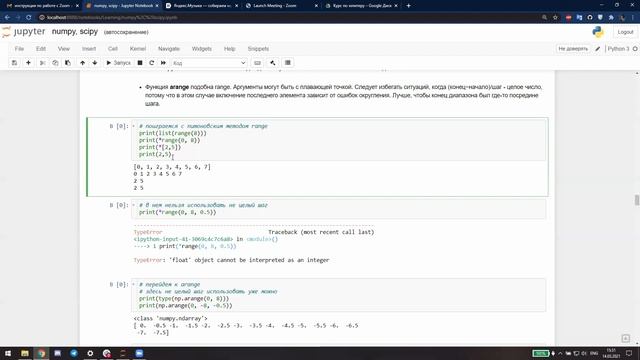Open the Windows Start menu

point(8,353)
